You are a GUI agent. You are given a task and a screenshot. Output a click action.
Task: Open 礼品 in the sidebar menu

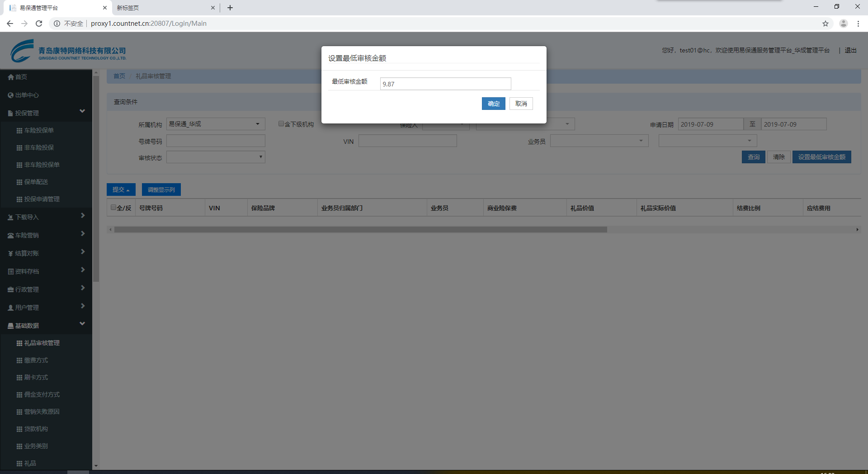[x=30, y=464]
